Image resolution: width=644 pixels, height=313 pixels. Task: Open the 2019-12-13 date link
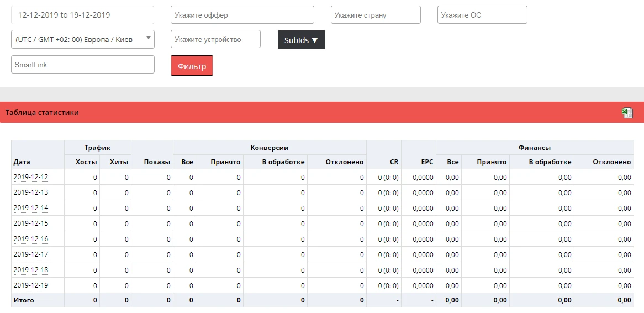(31, 192)
